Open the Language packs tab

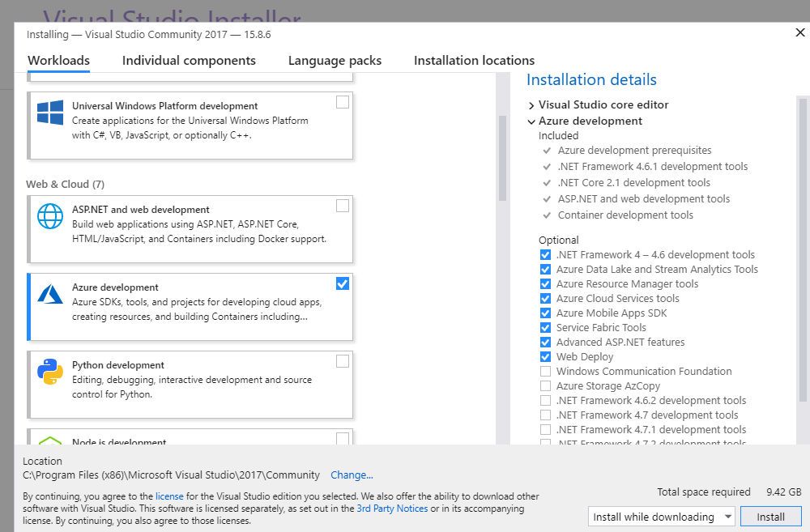335,61
